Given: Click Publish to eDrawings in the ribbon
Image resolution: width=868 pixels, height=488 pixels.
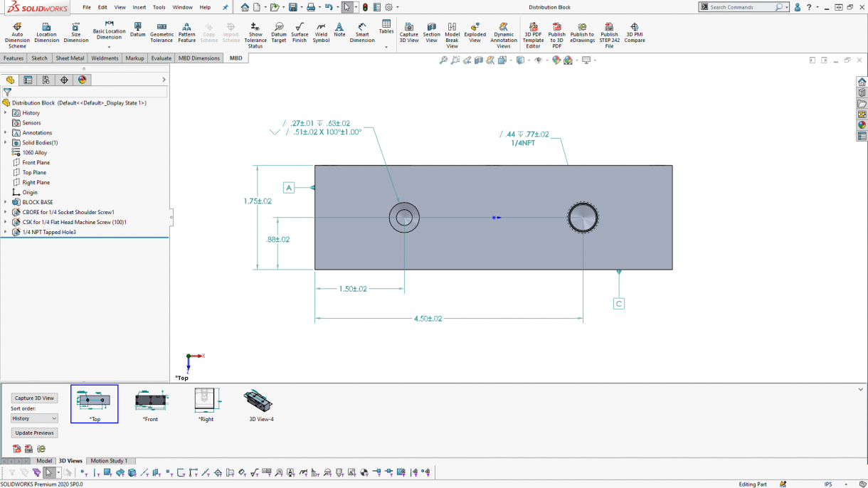Looking at the screenshot, I should point(582,33).
